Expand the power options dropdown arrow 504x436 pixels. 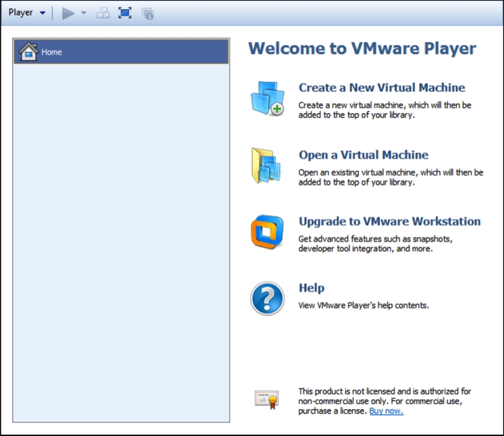click(x=83, y=13)
